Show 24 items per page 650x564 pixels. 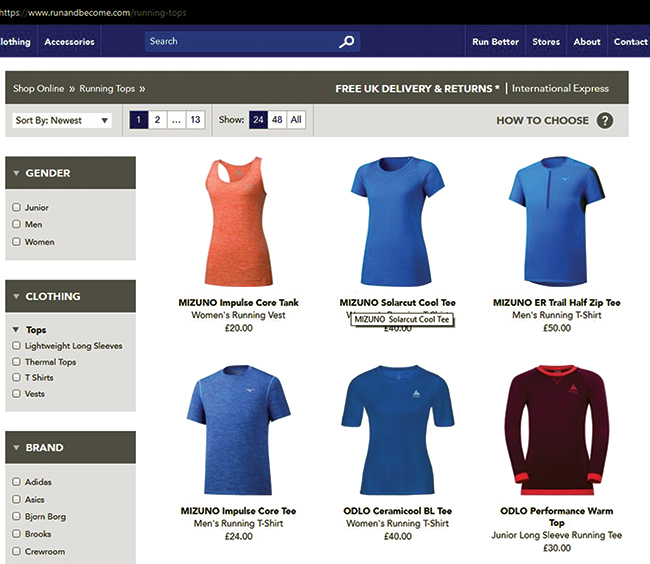pyautogui.click(x=258, y=120)
